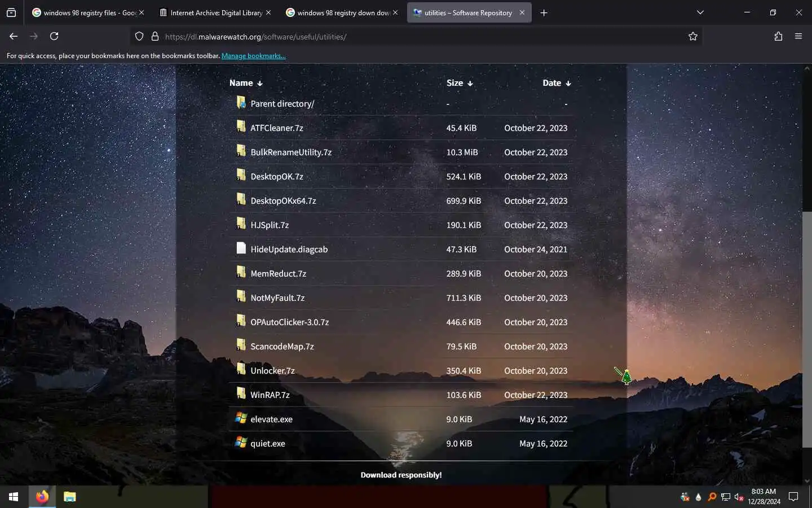Open the Parent directory/ link
Image resolution: width=812 pixels, height=508 pixels.
[283, 104]
